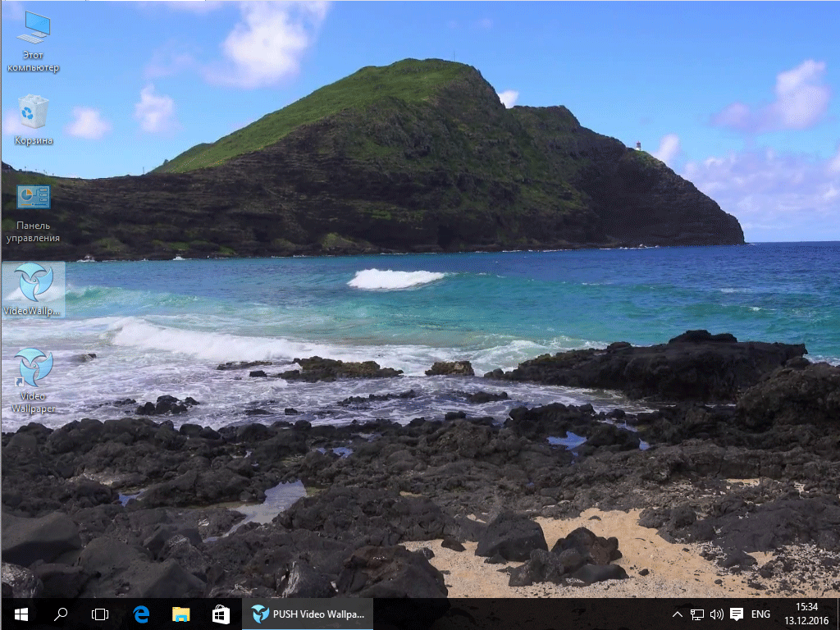Select the Корзина recycle bin icon
Viewport: 840px width, 630px height.
33,112
